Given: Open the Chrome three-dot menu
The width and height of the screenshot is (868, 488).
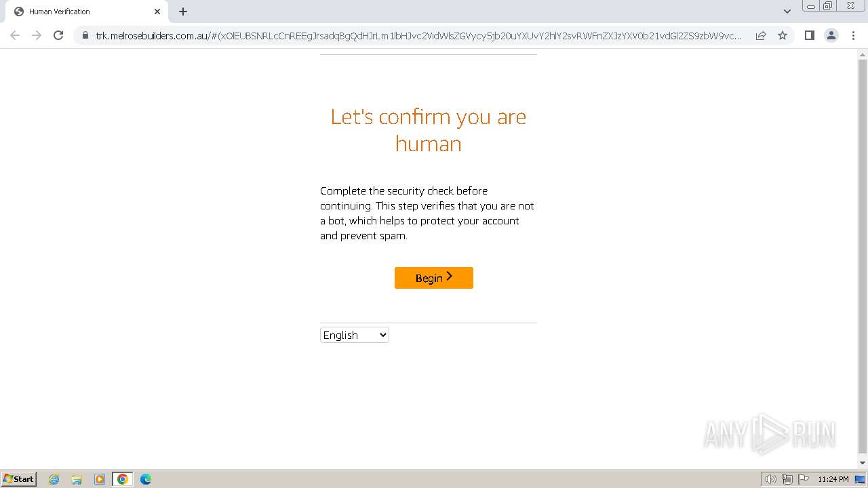Looking at the screenshot, I should (853, 35).
